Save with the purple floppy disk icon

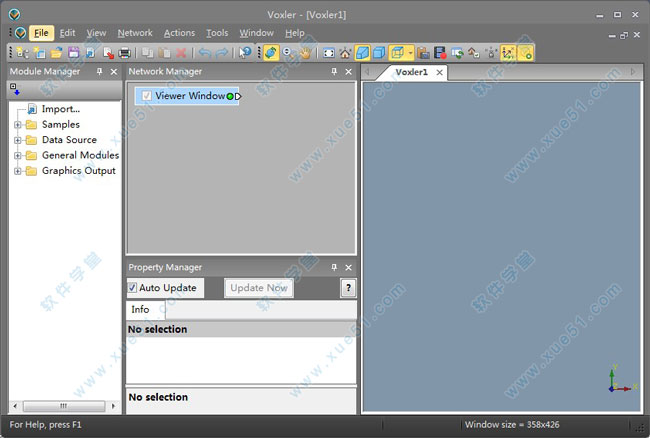point(73,53)
